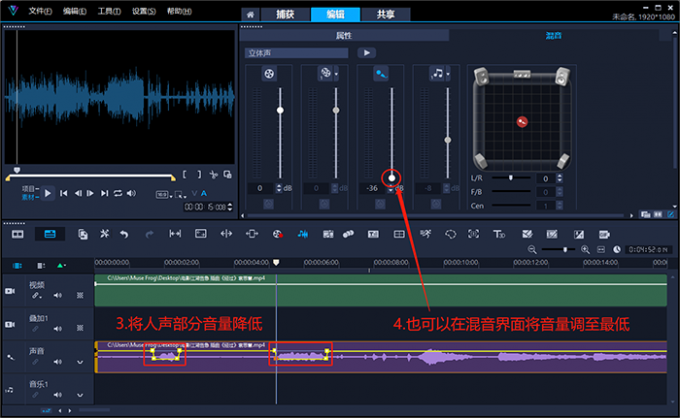The width and height of the screenshot is (680, 418).
Task: Open the music track mixer dropdown arrow
Action: [x=448, y=74]
